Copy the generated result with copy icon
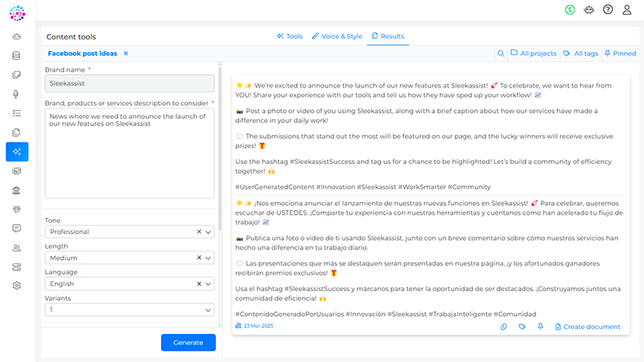644x362 pixels. [x=504, y=327]
